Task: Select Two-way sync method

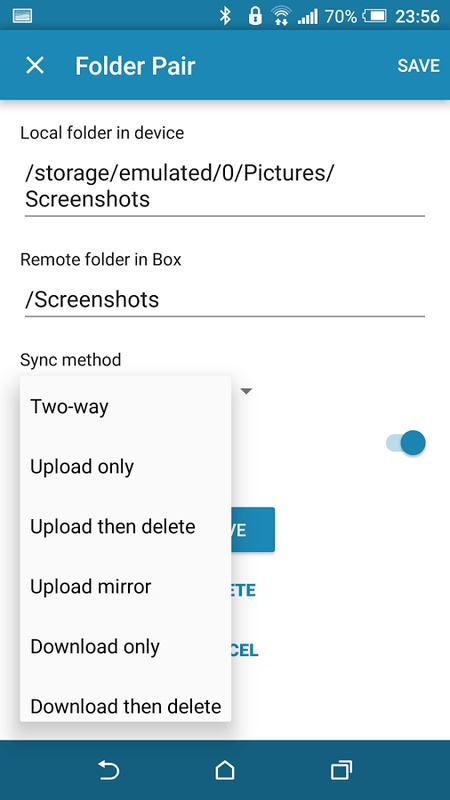Action: (126, 407)
